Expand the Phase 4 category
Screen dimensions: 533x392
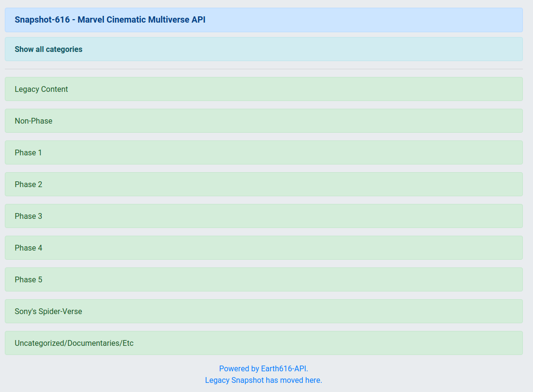264,248
